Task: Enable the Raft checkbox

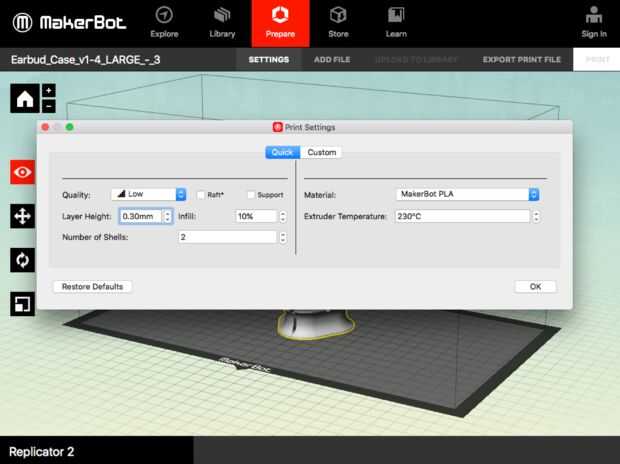Action: 201,195
